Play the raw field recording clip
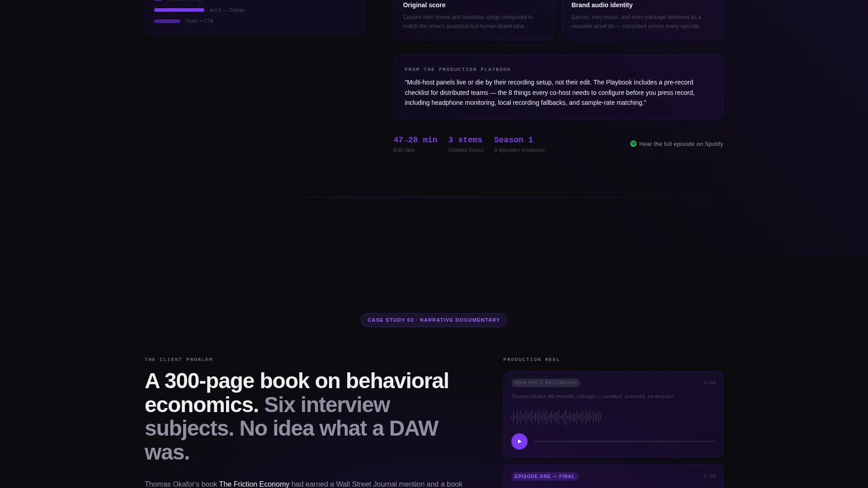 [519, 441]
